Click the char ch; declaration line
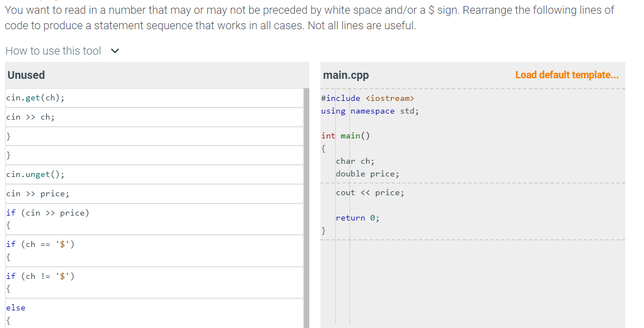 click(355, 161)
